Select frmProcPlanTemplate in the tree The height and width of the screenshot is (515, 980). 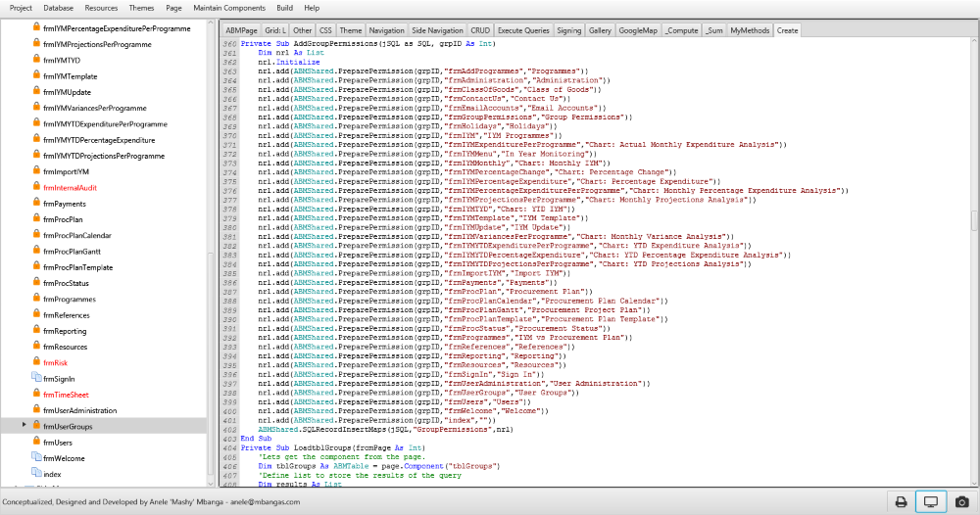click(78, 266)
